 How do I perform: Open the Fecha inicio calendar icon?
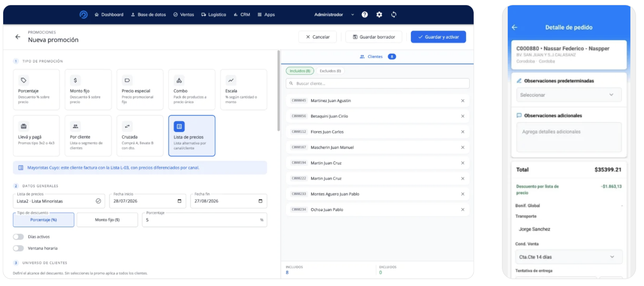pos(180,201)
